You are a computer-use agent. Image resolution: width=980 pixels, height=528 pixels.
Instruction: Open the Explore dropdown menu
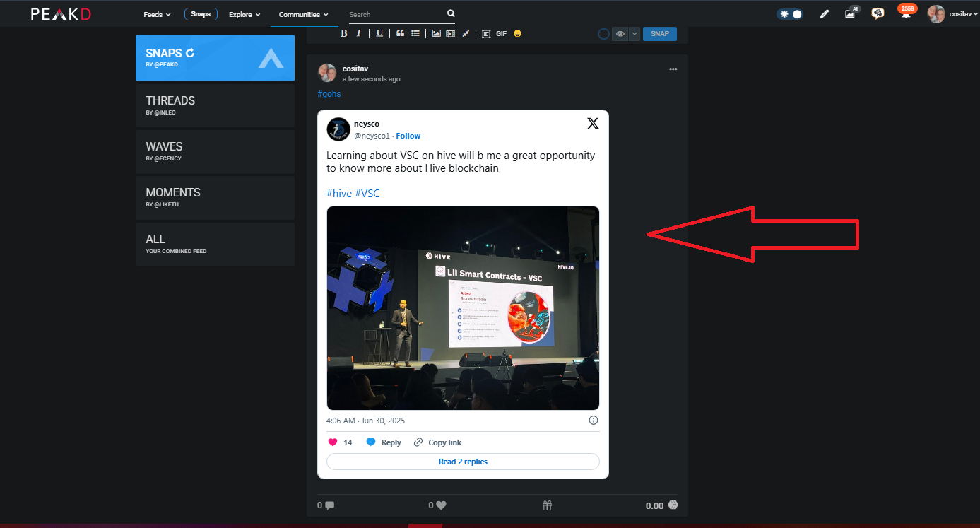pos(244,14)
